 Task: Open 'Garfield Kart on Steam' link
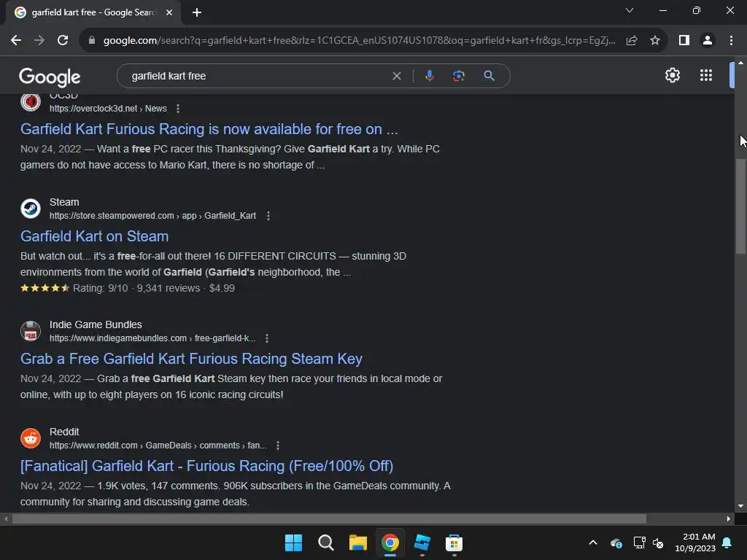pyautogui.click(x=94, y=236)
